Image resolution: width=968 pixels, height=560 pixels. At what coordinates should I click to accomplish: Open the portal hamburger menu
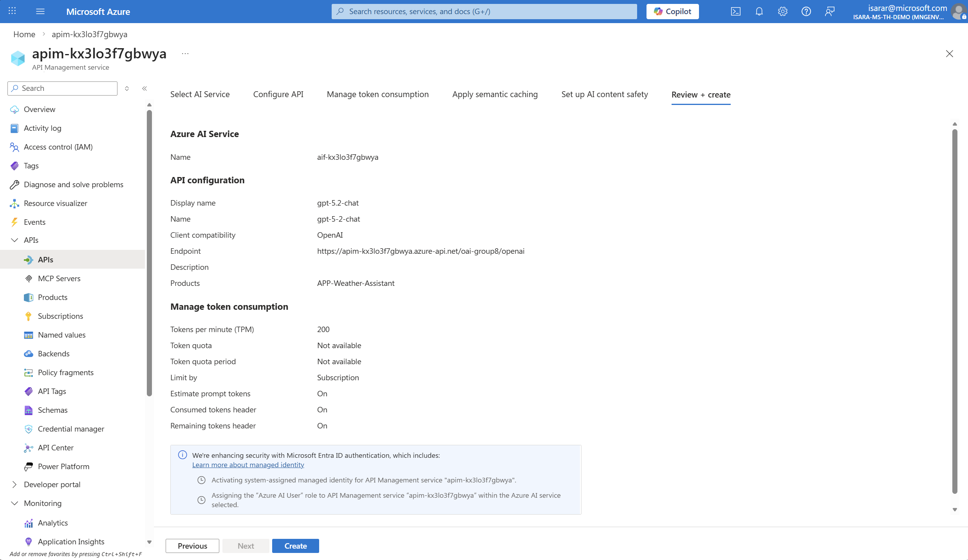[40, 11]
